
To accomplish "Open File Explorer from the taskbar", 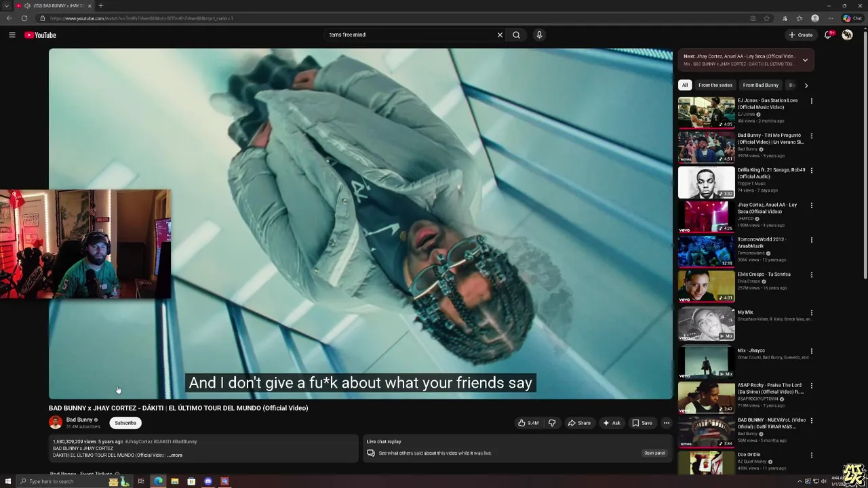I will [175, 481].
